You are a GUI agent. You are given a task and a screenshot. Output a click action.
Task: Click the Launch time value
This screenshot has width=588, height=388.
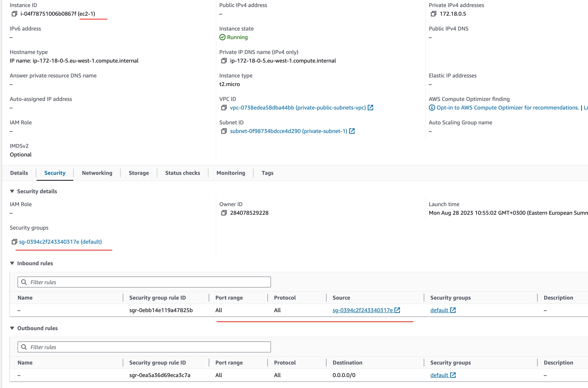click(508, 213)
